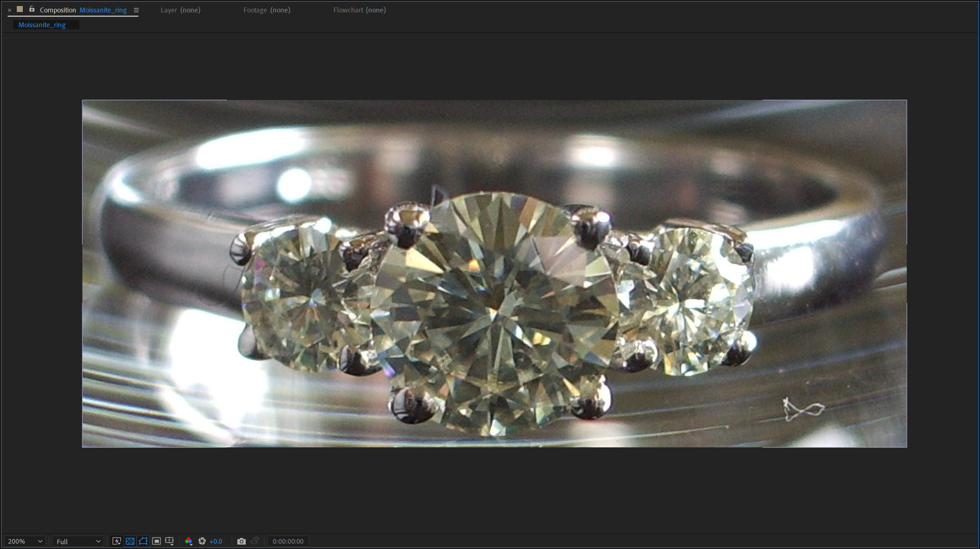Toggle mask and shape path visibility
The image size is (980, 549).
(143, 541)
